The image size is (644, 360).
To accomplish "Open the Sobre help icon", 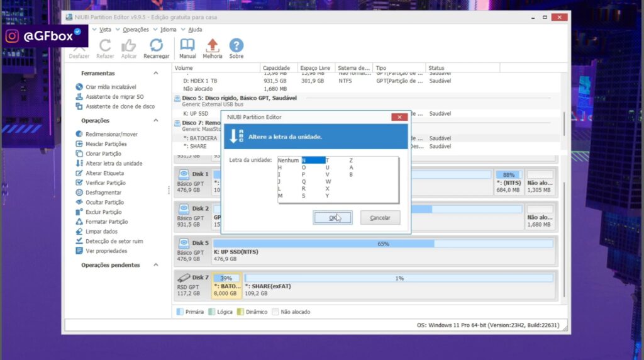I will point(236,45).
